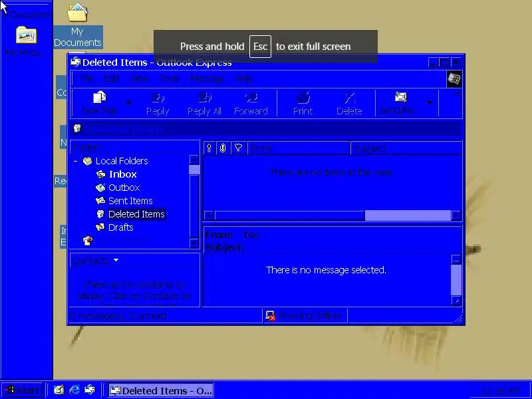Sort messages by the Subject column header
Screen dimensions: 532x399
point(406,148)
